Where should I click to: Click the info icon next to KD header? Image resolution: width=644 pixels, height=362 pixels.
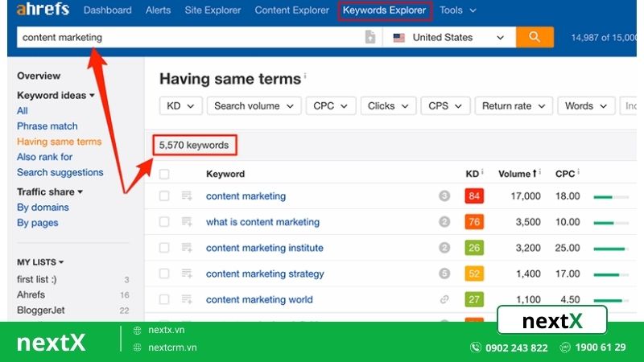(x=482, y=171)
